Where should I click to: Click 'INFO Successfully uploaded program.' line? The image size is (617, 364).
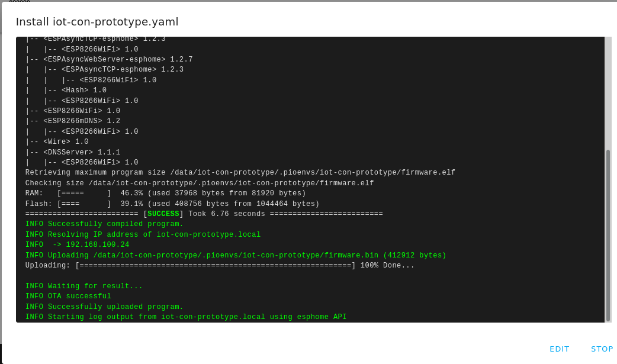104,307
